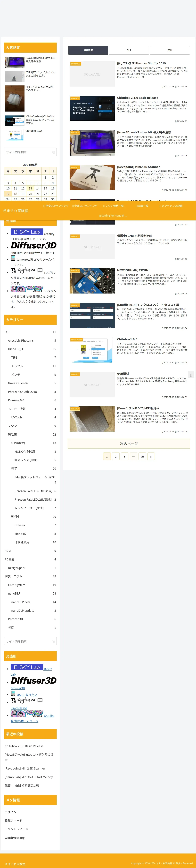The image size is (196, 868).
Task: Click the lower サイト内を検索 search field
Action: tap(30, 642)
